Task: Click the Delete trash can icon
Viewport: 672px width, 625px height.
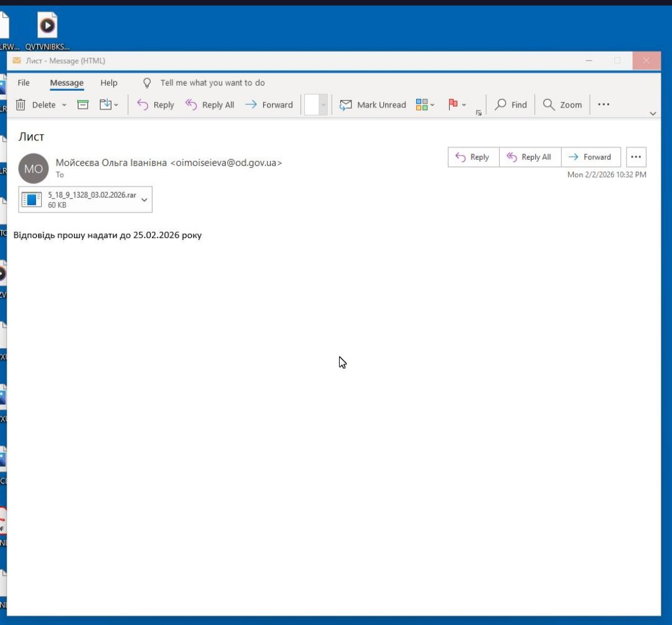Action: [x=21, y=104]
